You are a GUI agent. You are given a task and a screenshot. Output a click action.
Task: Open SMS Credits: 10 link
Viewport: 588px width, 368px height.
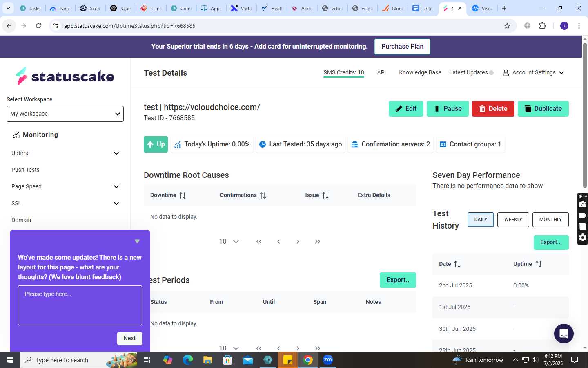point(343,72)
